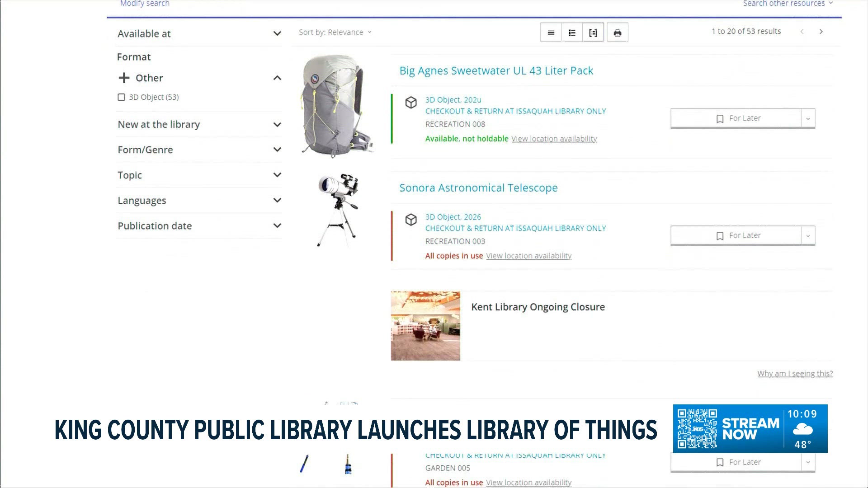868x488 pixels.
Task: Print the results with the printer icon
Action: (618, 33)
